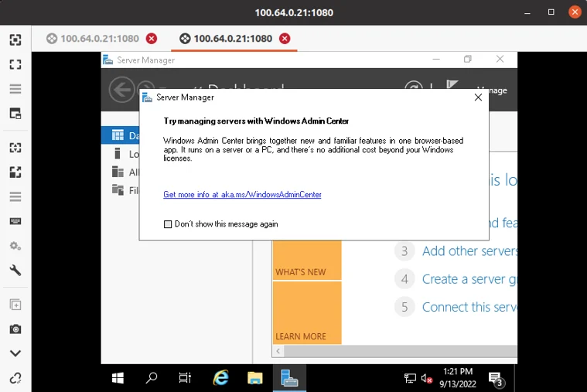
Task: Toggle Remmina fullscreen mode icon
Action: pyautogui.click(x=15, y=64)
